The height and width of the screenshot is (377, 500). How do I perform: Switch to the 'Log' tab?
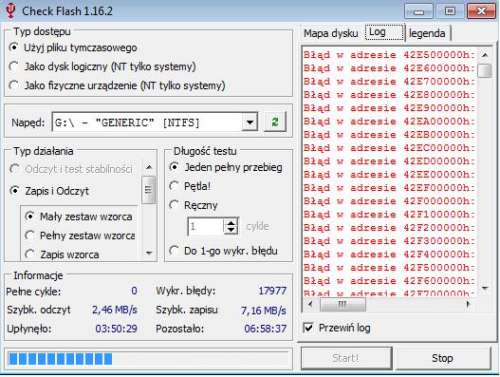(385, 32)
